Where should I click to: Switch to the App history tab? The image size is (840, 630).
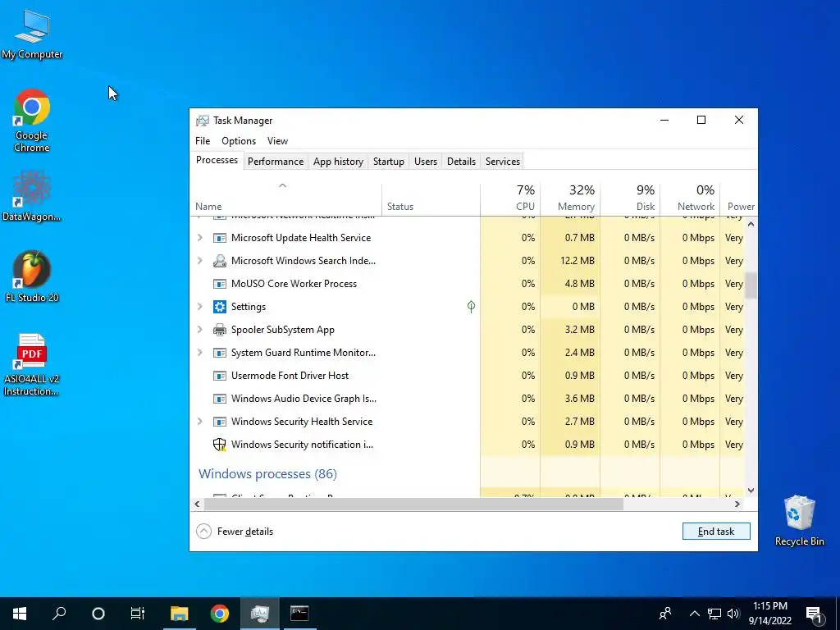tap(338, 162)
